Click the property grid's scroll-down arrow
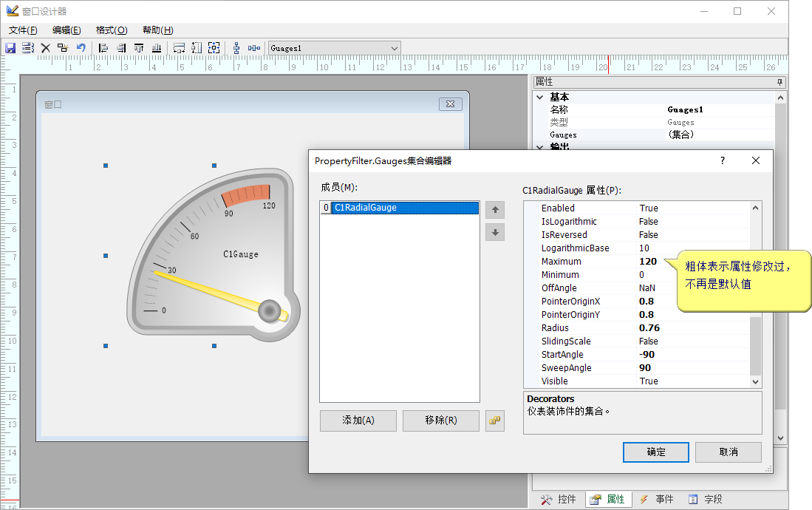Screen dimensions: 812x510 click(x=755, y=381)
